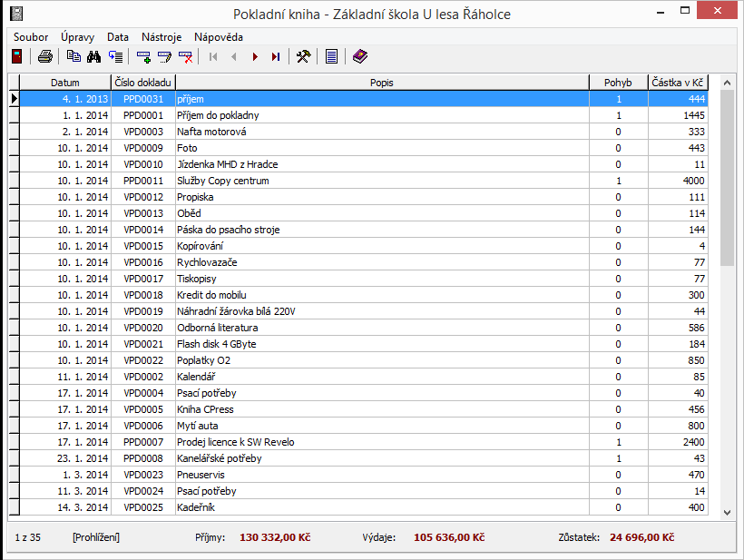Add a new record with the green plus icon
Viewport: 744px width, 560px height.
point(143,57)
